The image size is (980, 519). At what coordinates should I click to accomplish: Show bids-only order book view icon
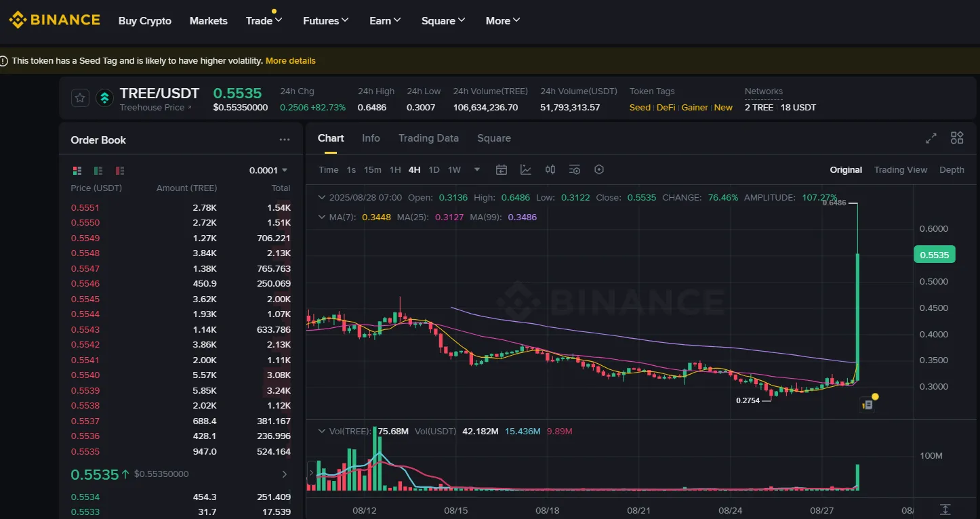(99, 171)
